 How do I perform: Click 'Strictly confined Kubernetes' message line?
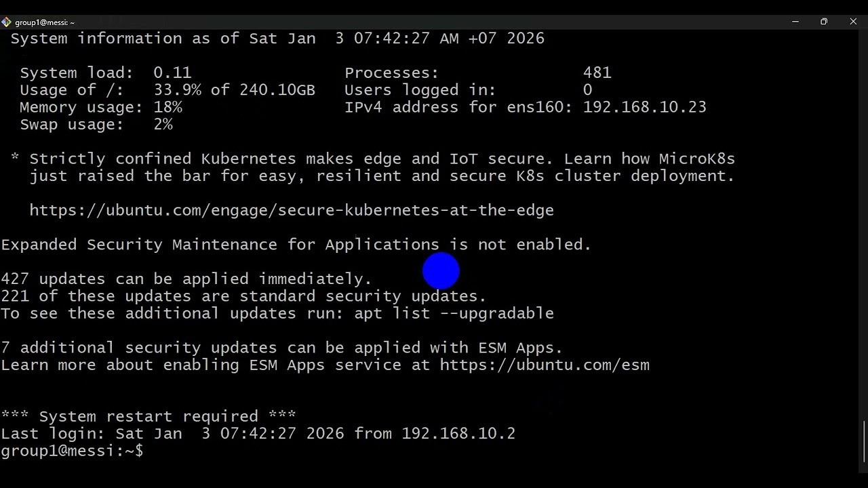point(373,159)
